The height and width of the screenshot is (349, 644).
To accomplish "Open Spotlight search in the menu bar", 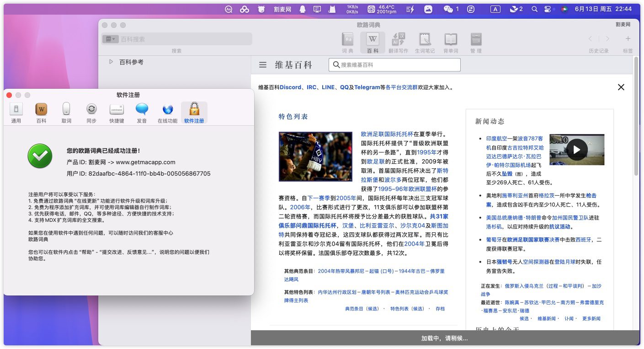I will (x=534, y=9).
